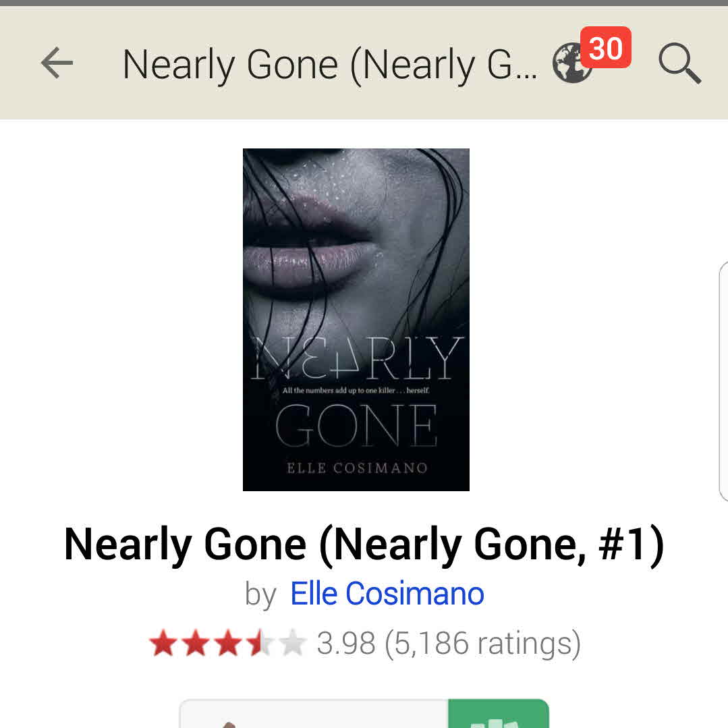Tap the back arrow in header
Viewport: 728px width, 728px height.
(x=57, y=63)
